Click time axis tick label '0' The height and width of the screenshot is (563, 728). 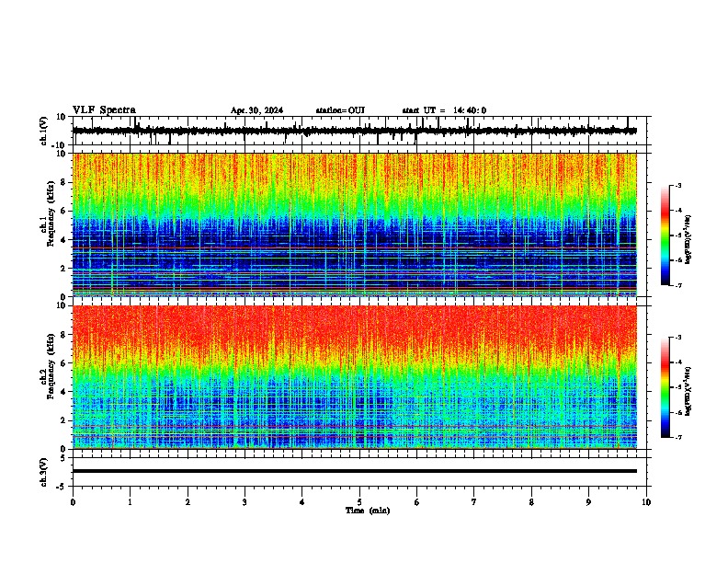73,502
